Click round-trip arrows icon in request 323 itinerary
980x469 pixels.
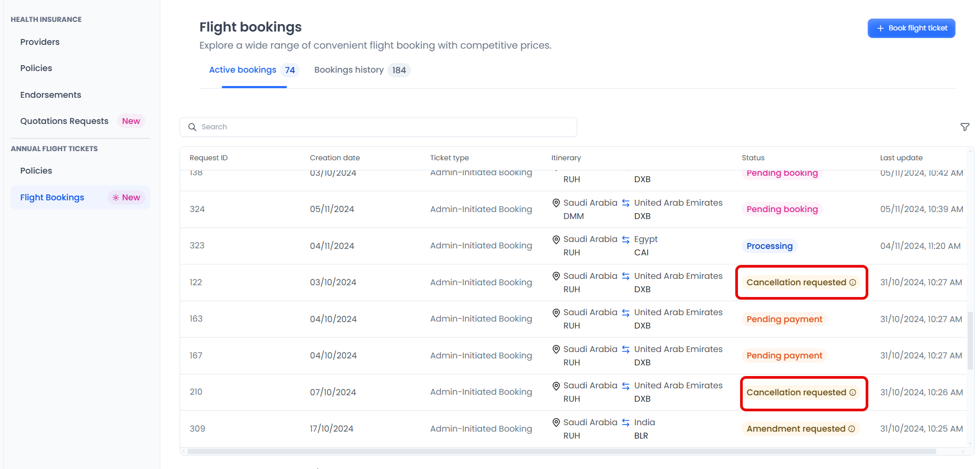click(626, 240)
